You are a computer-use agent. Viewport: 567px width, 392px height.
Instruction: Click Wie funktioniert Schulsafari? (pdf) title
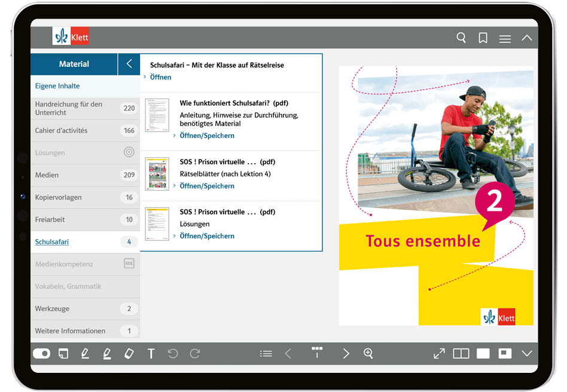[x=234, y=103]
